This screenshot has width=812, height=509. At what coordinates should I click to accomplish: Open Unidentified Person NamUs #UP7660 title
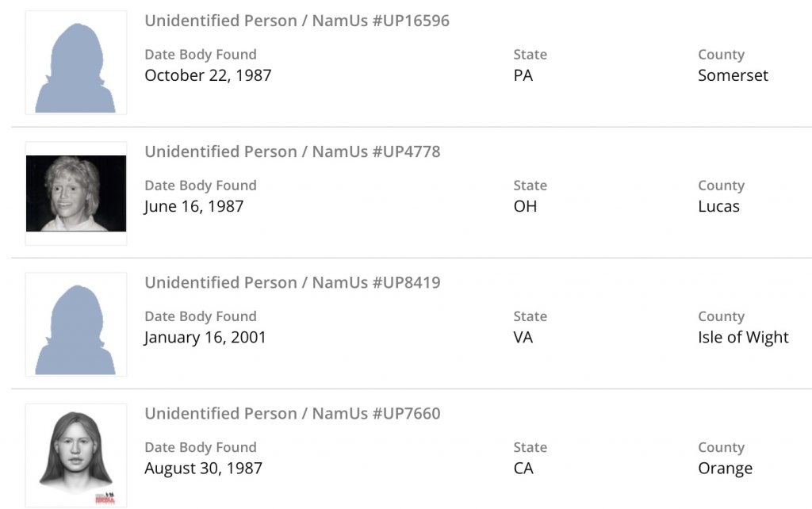pos(292,413)
